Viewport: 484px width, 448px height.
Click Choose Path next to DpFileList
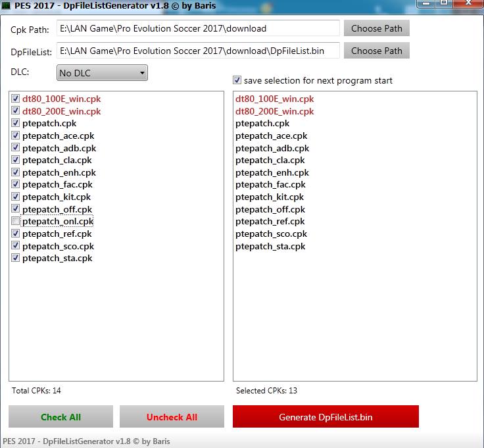click(377, 51)
